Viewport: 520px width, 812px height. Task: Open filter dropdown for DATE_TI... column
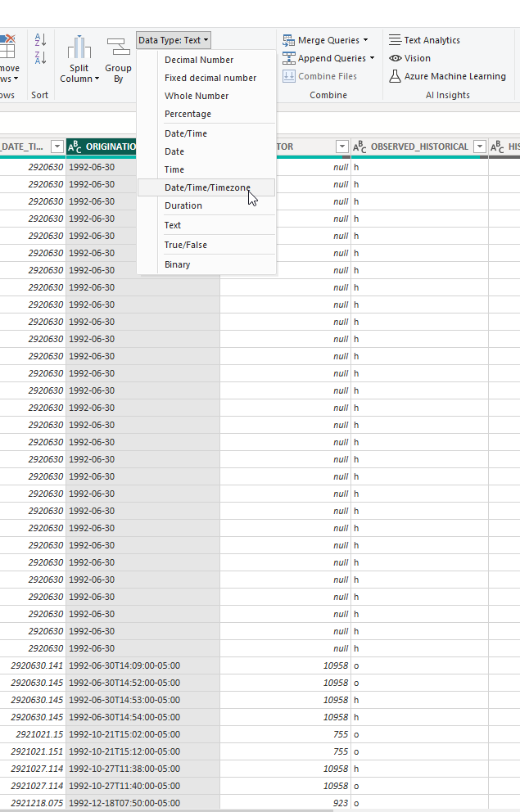(57, 147)
